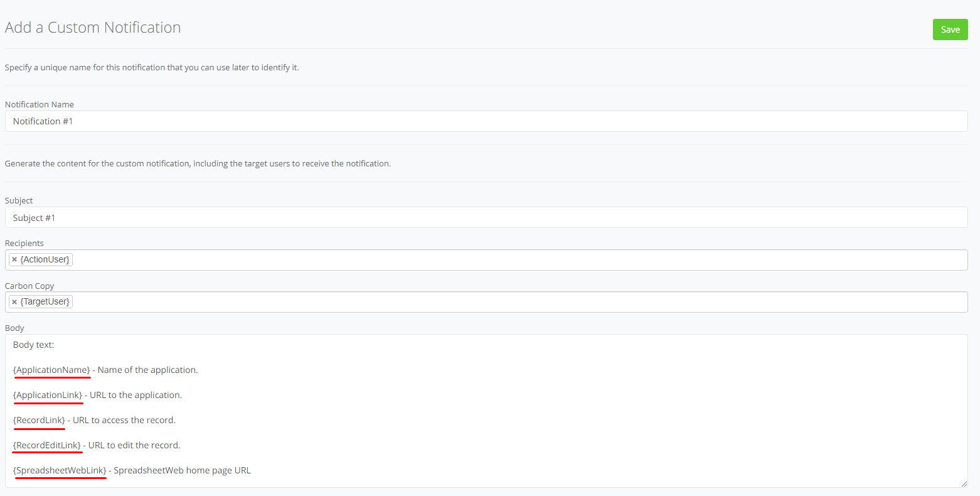Click the 'Add a Custom Notification' heading
This screenshot has width=980, height=496.
[x=93, y=28]
